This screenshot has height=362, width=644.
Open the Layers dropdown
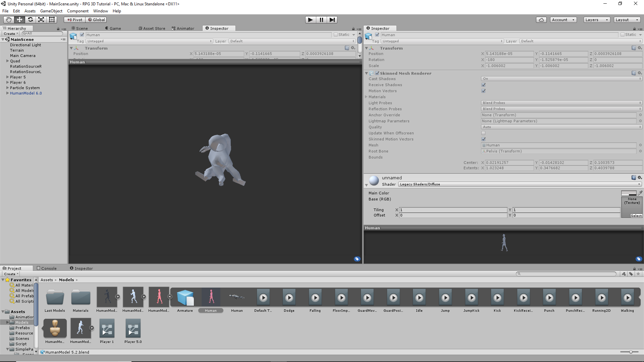(x=596, y=20)
